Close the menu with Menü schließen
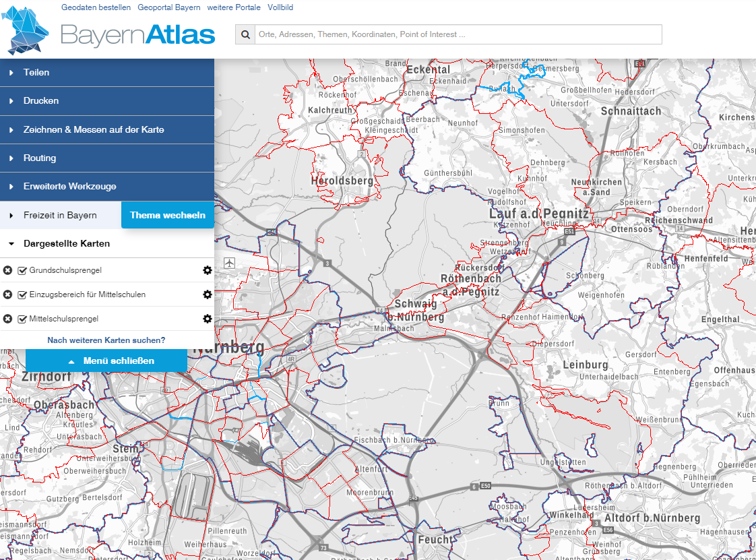The width and height of the screenshot is (756, 560). [x=106, y=361]
